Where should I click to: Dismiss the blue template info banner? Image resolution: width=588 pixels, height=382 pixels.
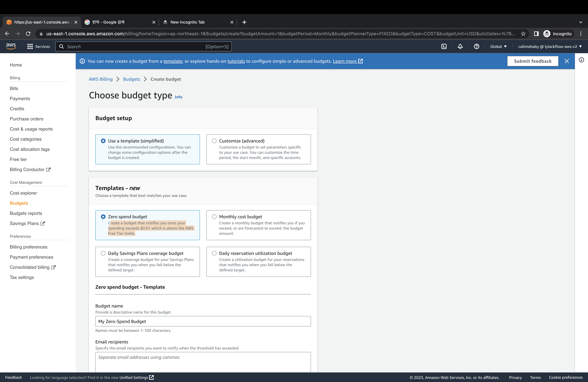(x=567, y=61)
